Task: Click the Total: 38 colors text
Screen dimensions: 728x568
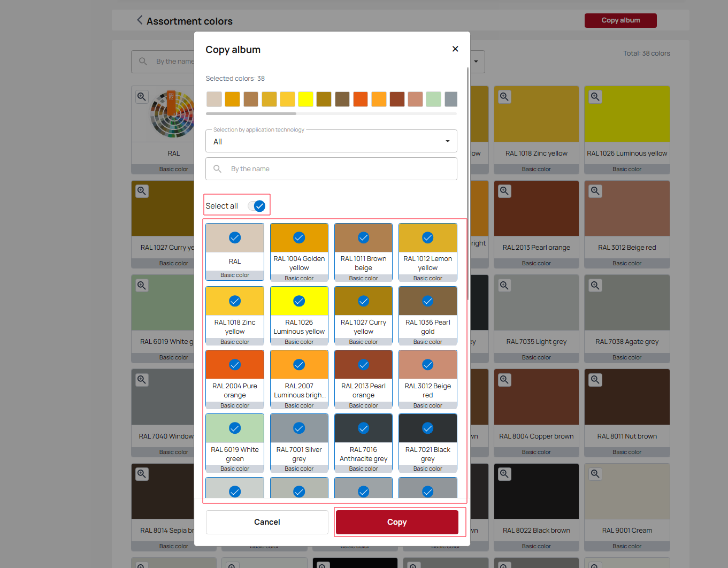Action: [646, 53]
